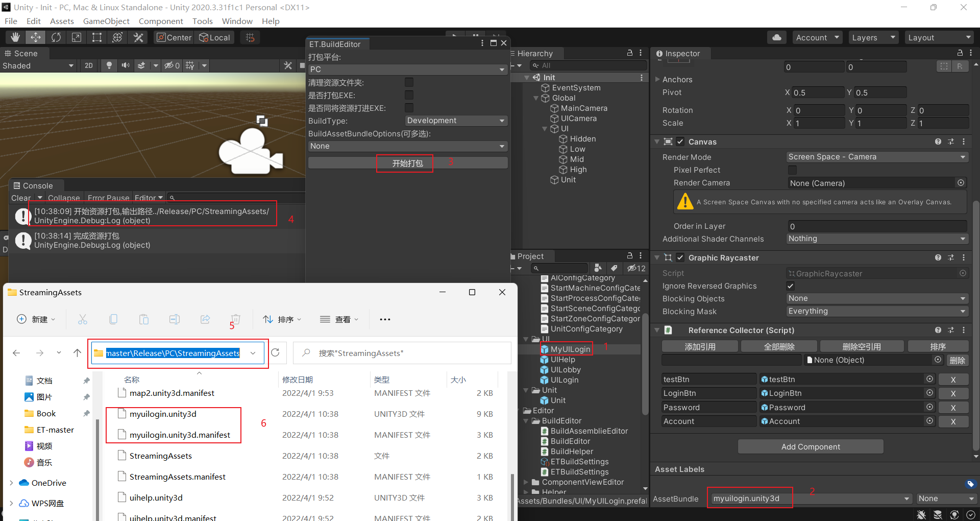Viewport: 980px width, 521px height.
Task: Toggle Pixel Perfect on the Canvas
Action: point(792,170)
